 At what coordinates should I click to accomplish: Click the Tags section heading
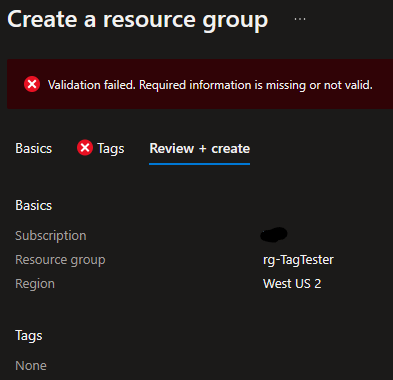(29, 336)
